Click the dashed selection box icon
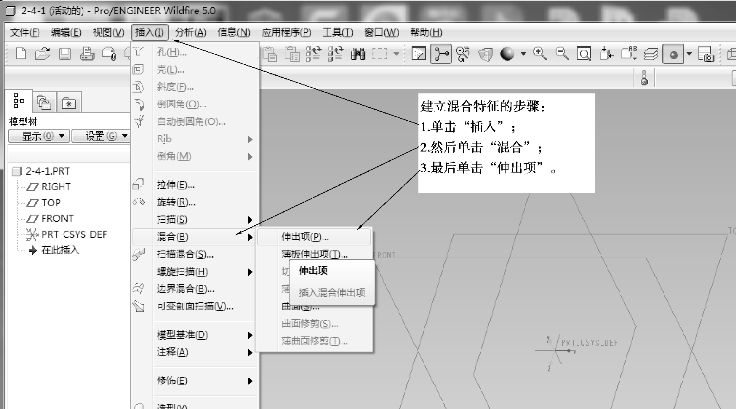 point(380,54)
